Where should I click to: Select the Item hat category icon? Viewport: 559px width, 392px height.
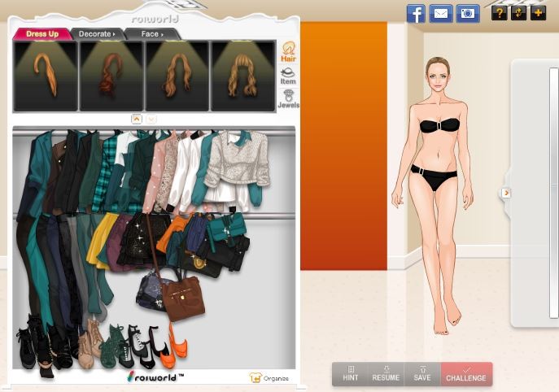click(288, 76)
